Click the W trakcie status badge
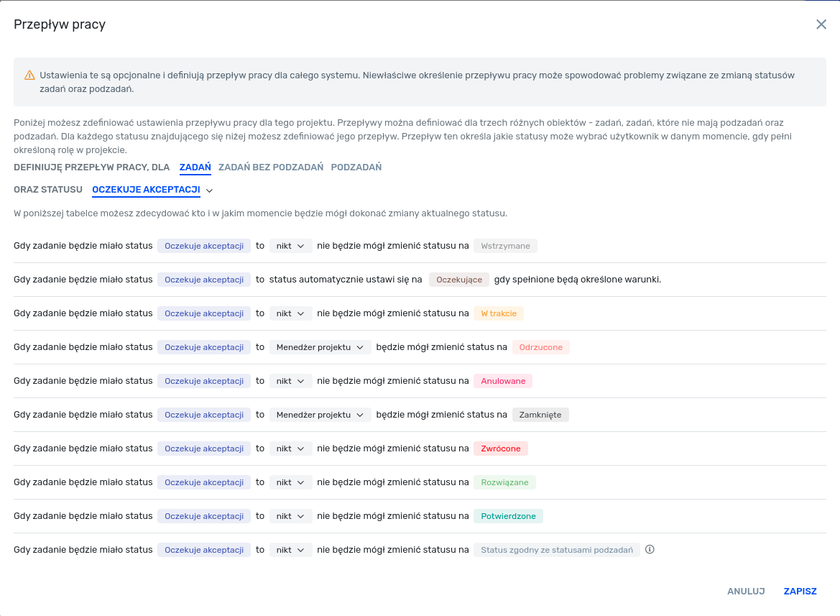Screen dimensions: 840x616 (x=499, y=313)
